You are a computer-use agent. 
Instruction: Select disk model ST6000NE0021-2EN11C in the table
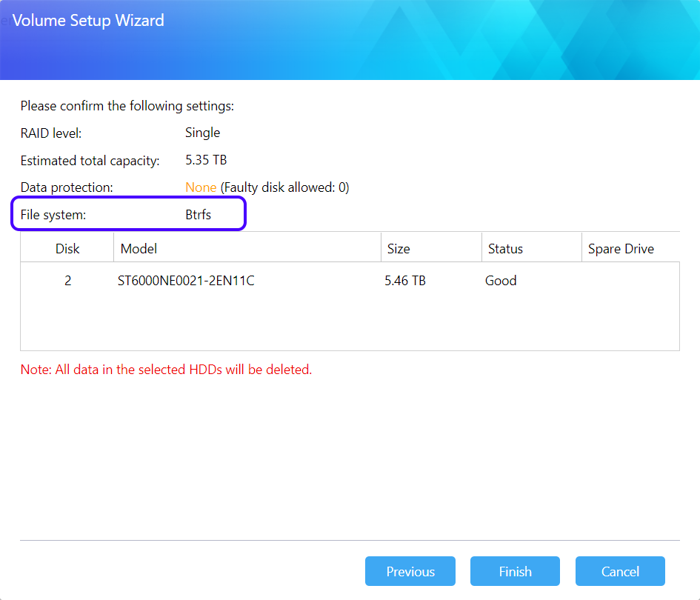pyautogui.click(x=186, y=281)
